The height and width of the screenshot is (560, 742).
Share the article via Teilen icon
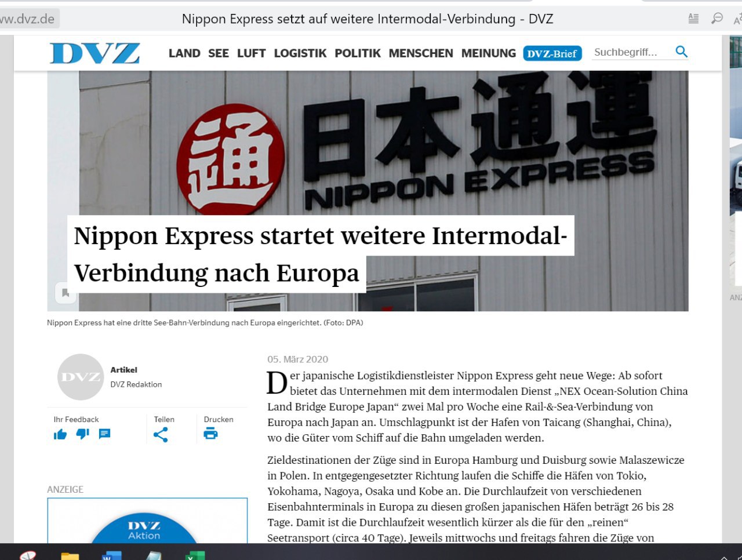161,435
